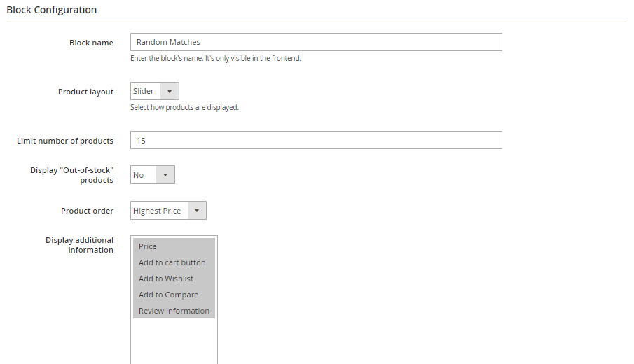634x364 pixels.
Task: Click the Product layout label
Action: tap(85, 92)
